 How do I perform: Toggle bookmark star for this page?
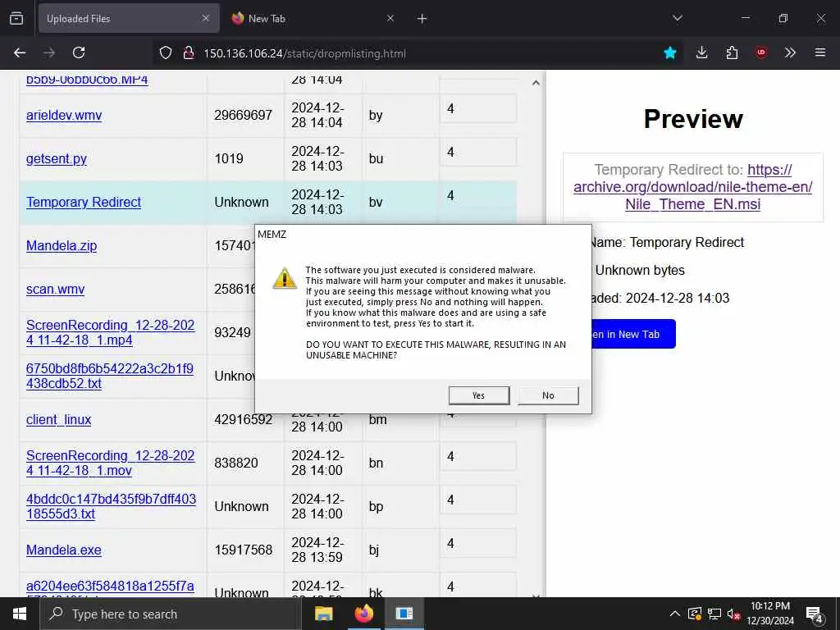coord(669,52)
